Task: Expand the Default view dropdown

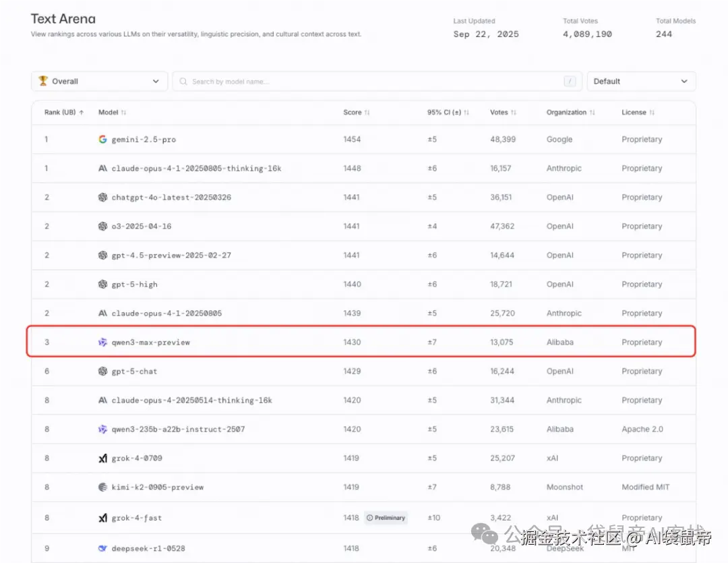Action: 640,81
